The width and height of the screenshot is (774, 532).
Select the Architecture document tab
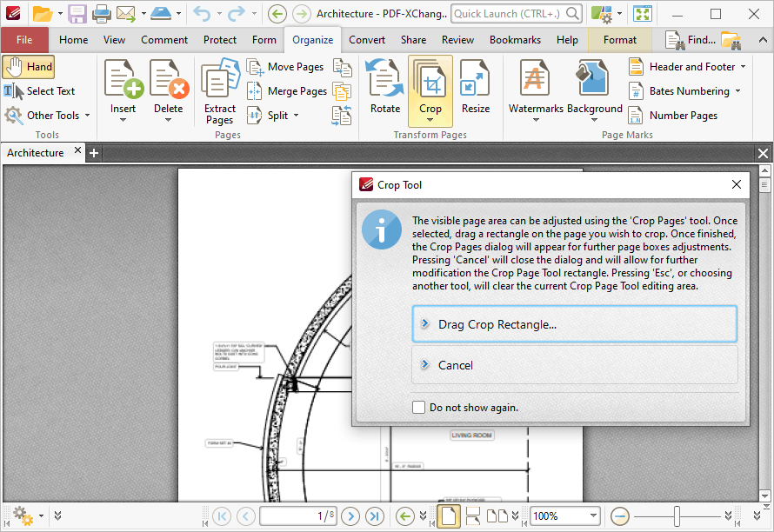(x=36, y=153)
